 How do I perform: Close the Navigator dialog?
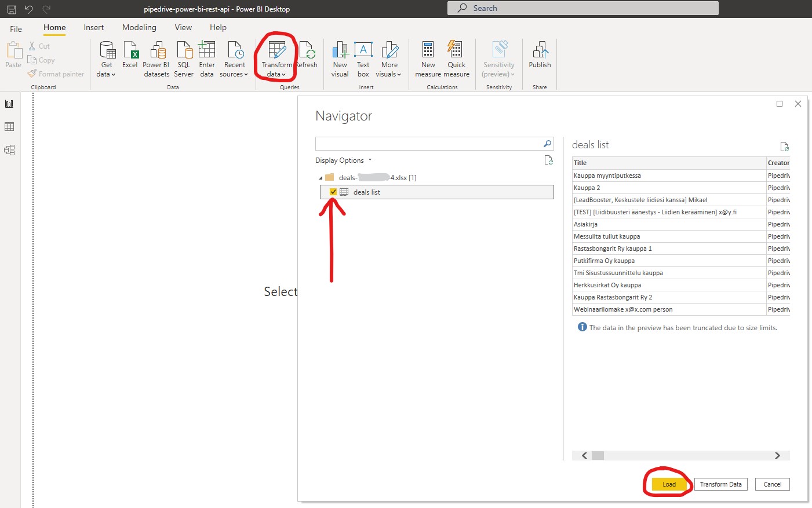click(798, 104)
